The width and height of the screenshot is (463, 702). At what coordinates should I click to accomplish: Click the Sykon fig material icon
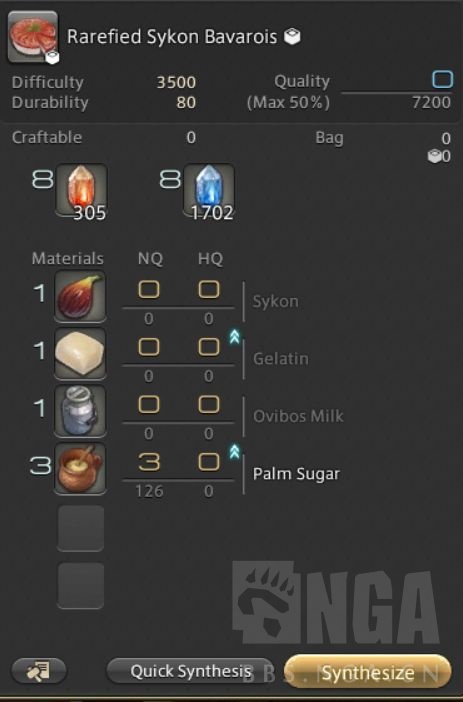80,296
